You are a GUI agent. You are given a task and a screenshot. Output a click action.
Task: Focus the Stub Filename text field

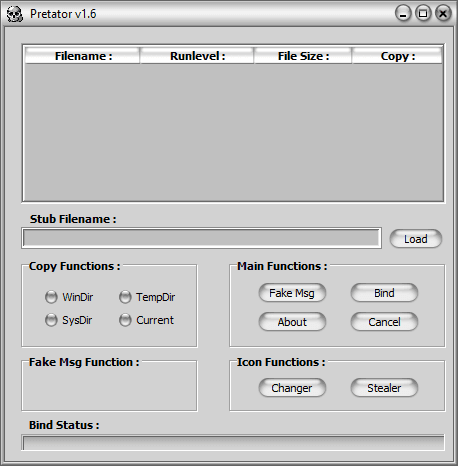(202, 238)
